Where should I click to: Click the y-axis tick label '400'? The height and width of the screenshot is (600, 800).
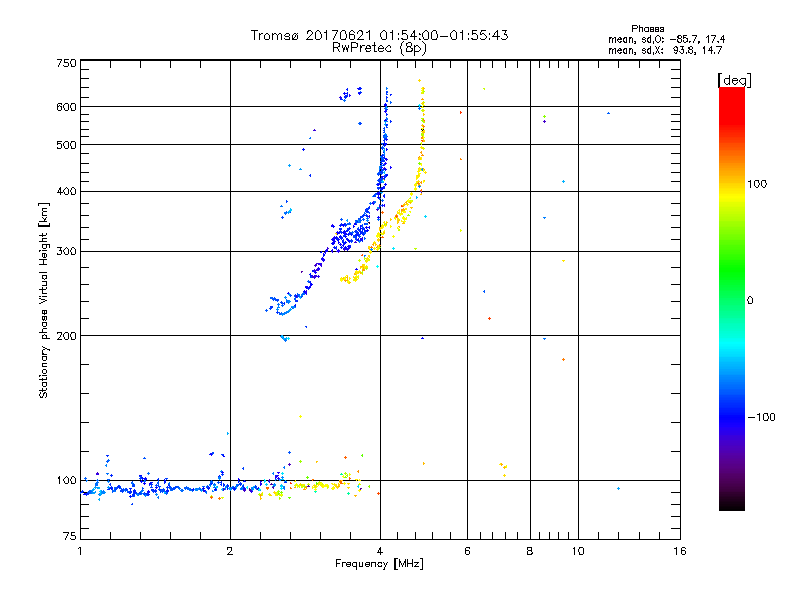coord(66,192)
